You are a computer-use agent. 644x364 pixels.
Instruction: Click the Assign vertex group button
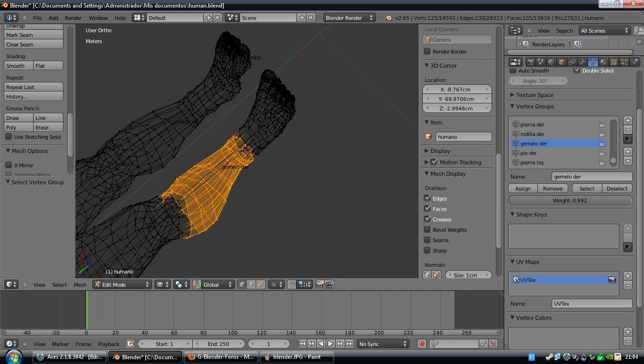(x=523, y=188)
